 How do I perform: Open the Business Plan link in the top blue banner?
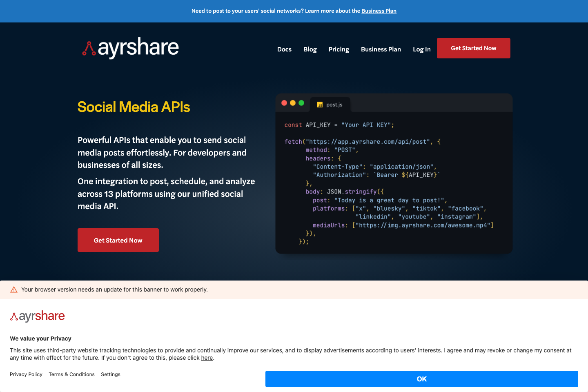(x=379, y=11)
